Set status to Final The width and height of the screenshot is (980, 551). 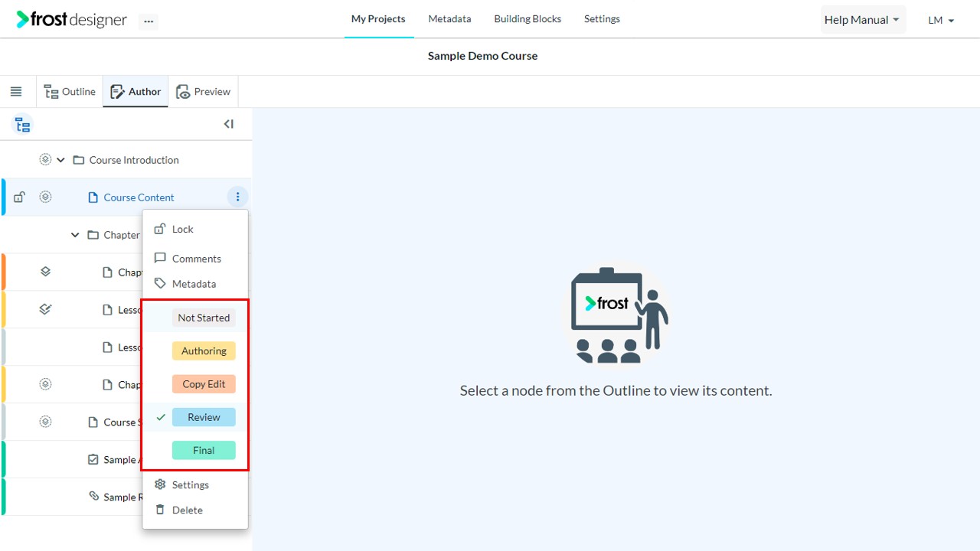click(204, 450)
